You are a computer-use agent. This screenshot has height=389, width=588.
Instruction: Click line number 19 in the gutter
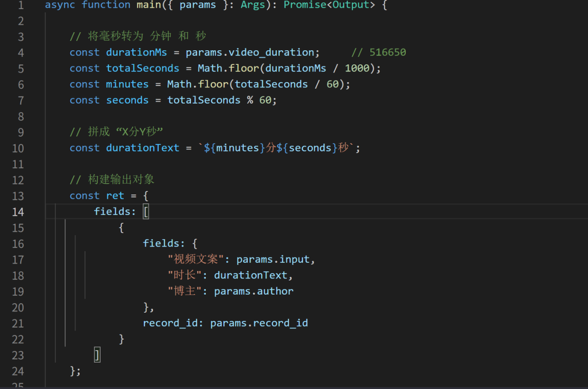point(17,291)
